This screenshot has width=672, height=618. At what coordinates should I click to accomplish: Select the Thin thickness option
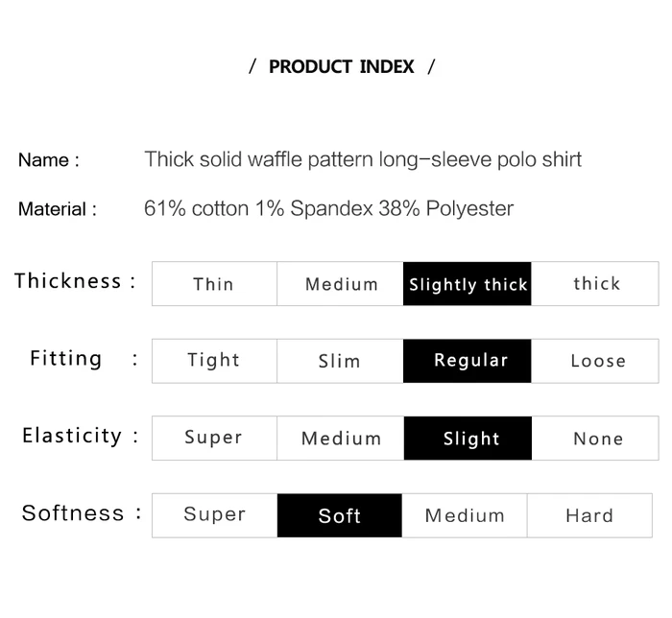click(x=214, y=284)
